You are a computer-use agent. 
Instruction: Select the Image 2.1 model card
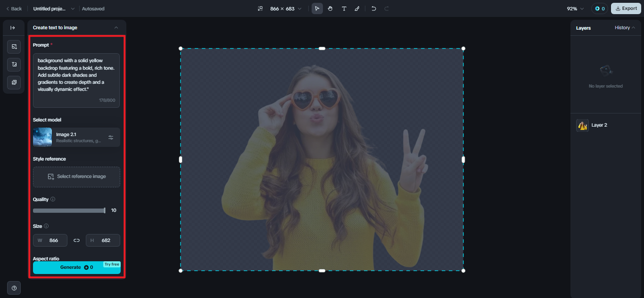click(x=76, y=137)
